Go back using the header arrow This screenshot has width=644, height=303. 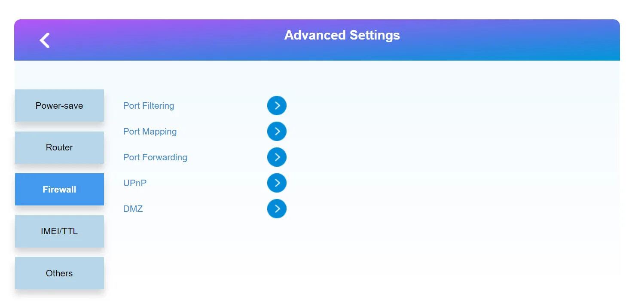[x=45, y=40]
